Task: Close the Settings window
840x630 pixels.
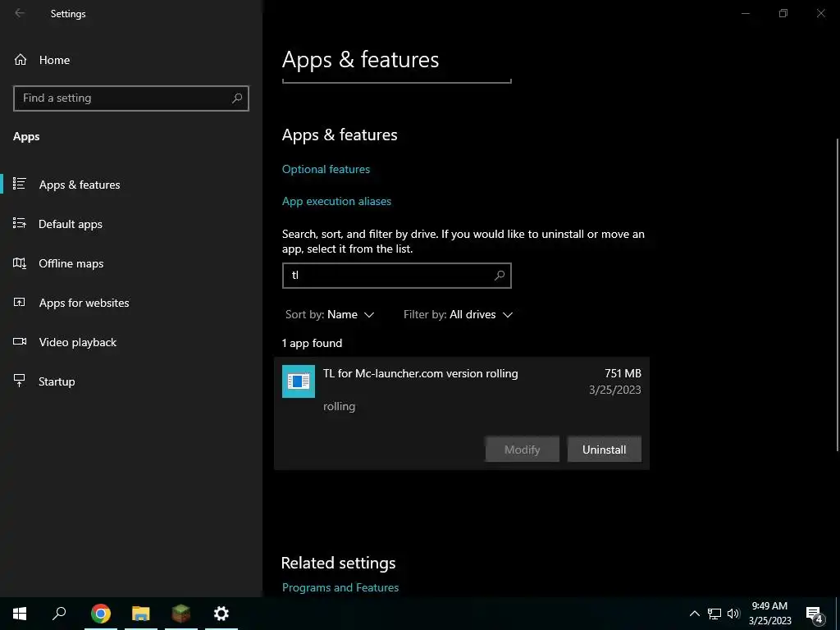Action: pos(820,13)
